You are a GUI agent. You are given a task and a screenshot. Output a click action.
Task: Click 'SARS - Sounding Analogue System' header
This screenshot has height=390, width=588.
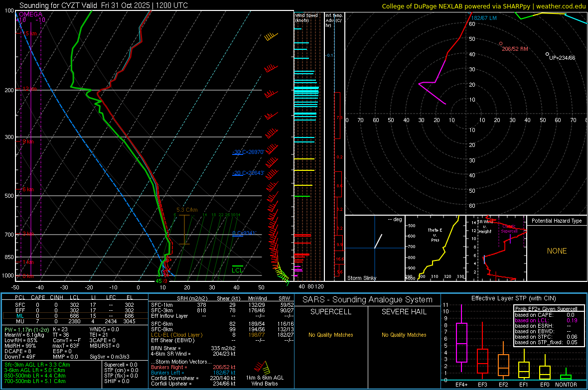368,300
